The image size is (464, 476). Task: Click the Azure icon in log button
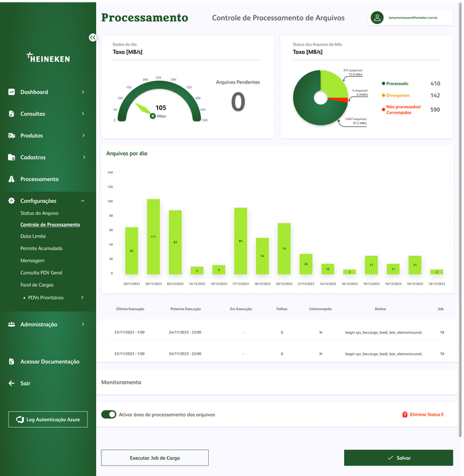click(20, 419)
